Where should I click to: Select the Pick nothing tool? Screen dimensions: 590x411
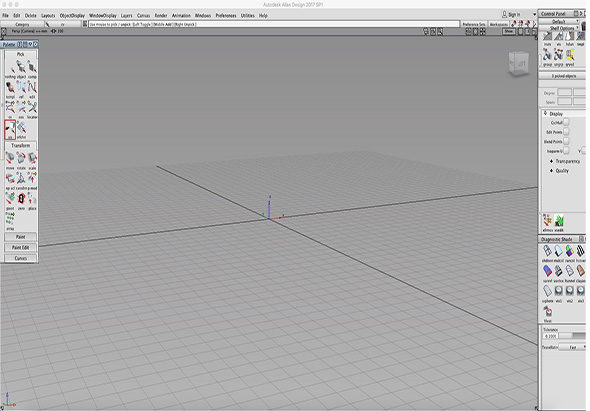[x=10, y=70]
